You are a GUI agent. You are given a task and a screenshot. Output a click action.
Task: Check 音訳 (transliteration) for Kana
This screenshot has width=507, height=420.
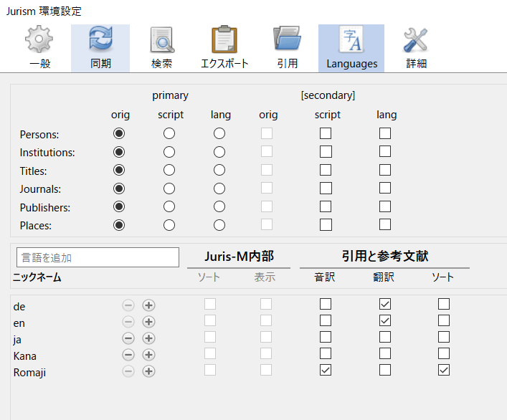[326, 353]
